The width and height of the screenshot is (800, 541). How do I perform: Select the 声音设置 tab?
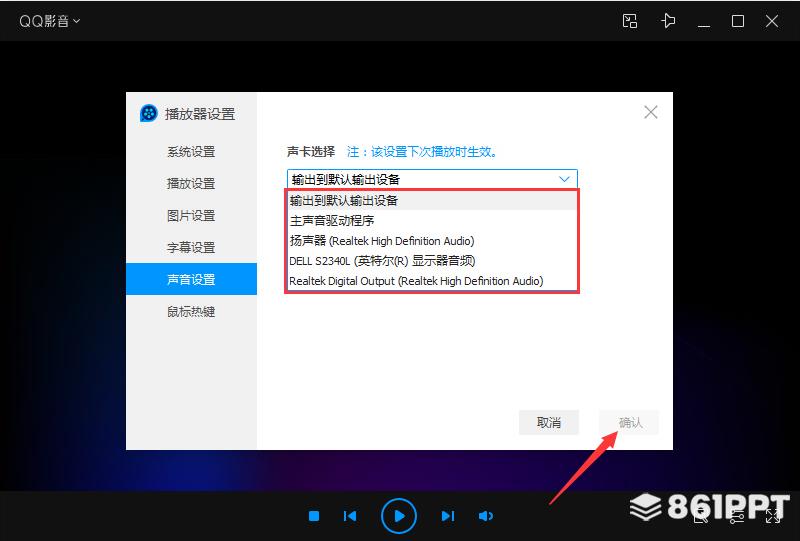(x=191, y=279)
